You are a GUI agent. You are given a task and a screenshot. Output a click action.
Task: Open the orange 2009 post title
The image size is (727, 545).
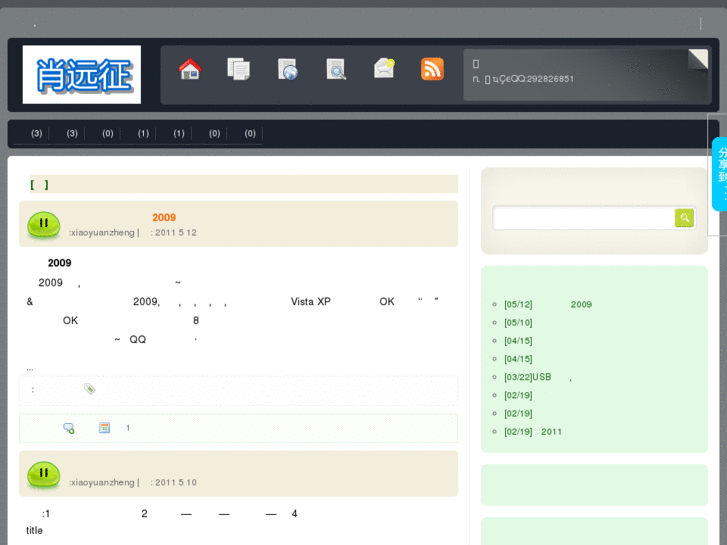pyautogui.click(x=164, y=218)
